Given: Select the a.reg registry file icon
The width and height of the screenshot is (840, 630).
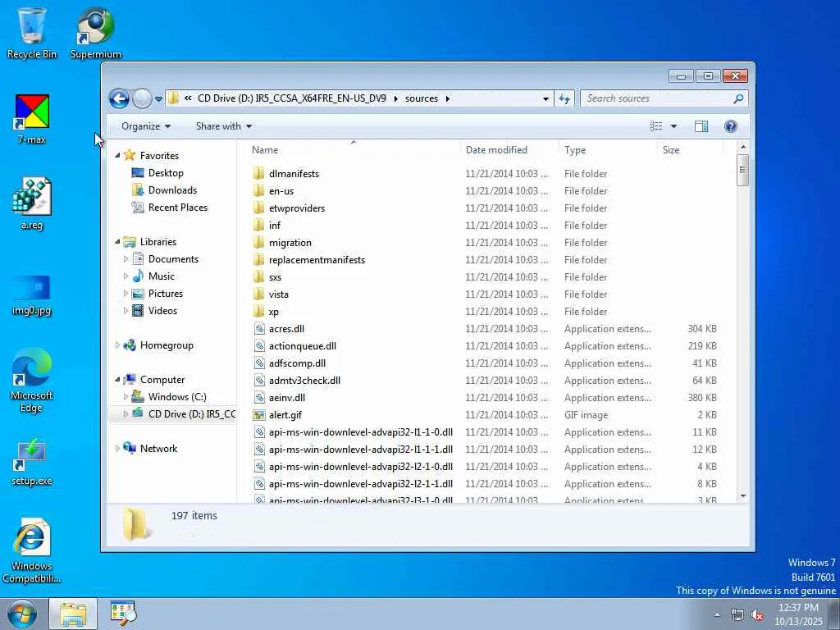Looking at the screenshot, I should click(x=32, y=204).
